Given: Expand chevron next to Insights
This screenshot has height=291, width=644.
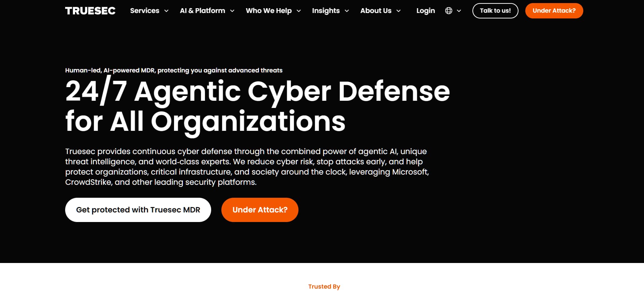Looking at the screenshot, I should pyautogui.click(x=347, y=11).
